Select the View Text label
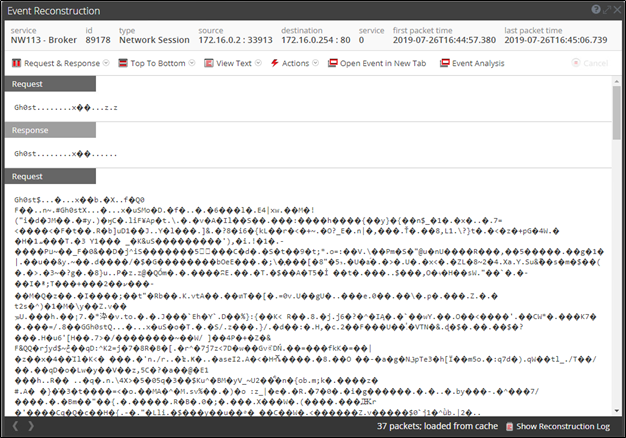 234,63
